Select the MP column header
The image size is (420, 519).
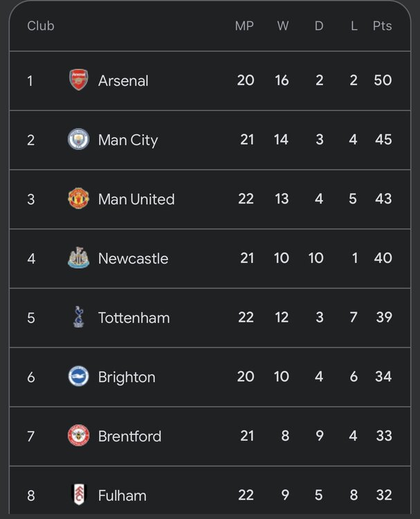click(244, 26)
